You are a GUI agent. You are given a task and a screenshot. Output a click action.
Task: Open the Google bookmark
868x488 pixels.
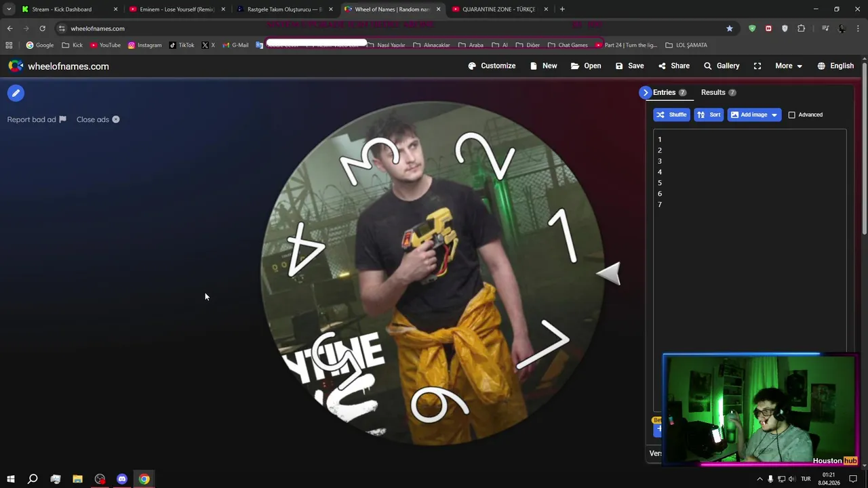point(39,45)
